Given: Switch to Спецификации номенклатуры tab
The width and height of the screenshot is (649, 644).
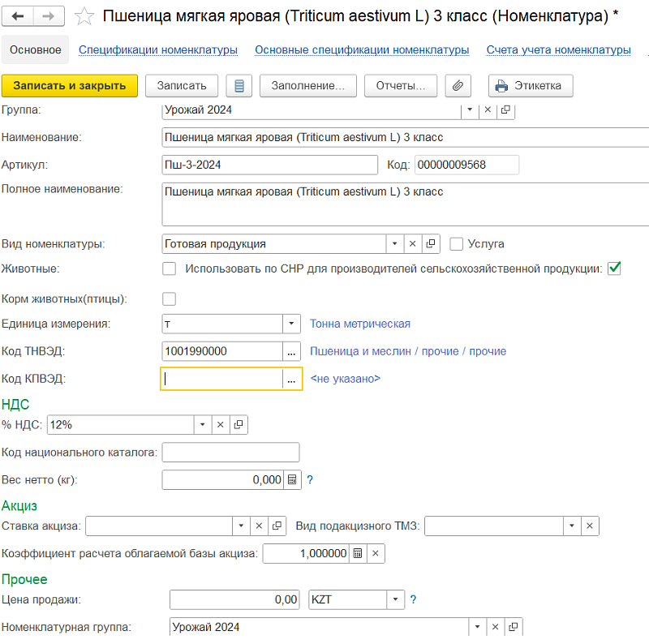Looking at the screenshot, I should [x=158, y=49].
